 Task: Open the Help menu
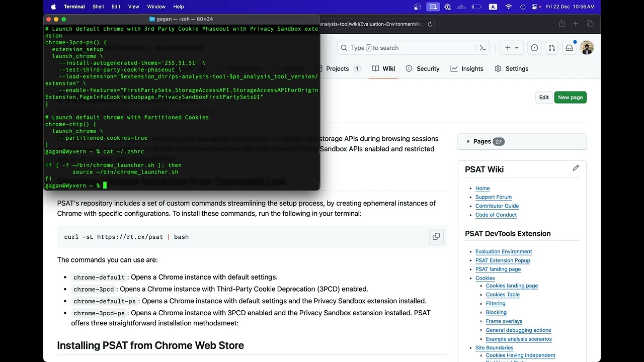pos(179,7)
